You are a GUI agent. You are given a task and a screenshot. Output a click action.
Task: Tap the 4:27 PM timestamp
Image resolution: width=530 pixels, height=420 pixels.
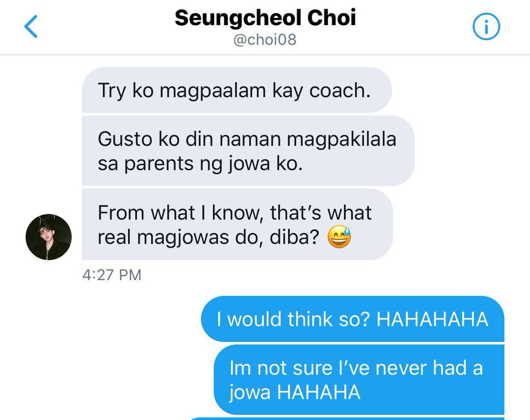click(x=112, y=275)
